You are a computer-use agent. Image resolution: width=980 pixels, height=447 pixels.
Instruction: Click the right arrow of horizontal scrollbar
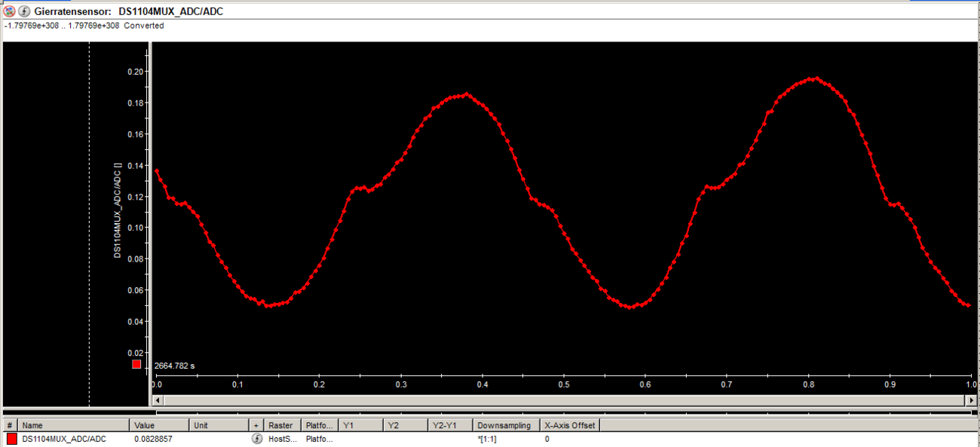(x=973, y=400)
